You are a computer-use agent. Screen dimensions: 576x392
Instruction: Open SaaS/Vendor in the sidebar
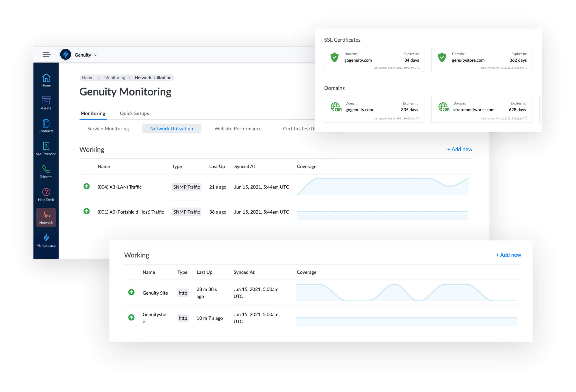click(x=46, y=149)
